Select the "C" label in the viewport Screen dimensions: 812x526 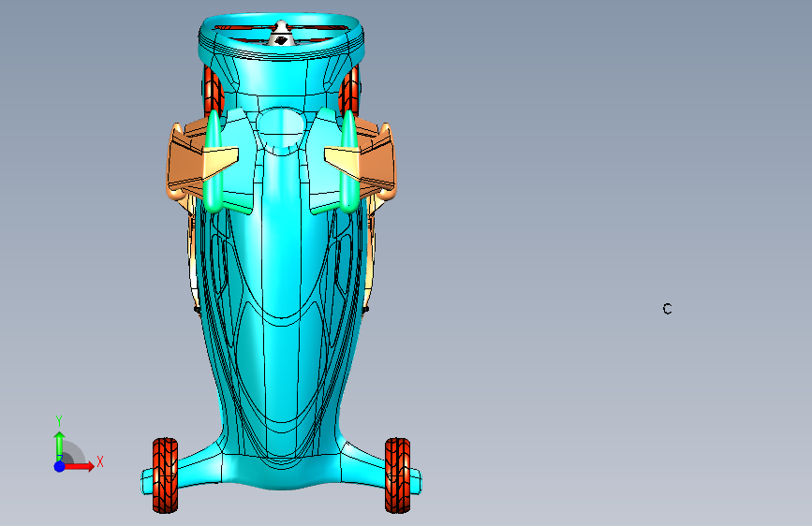pyautogui.click(x=667, y=309)
